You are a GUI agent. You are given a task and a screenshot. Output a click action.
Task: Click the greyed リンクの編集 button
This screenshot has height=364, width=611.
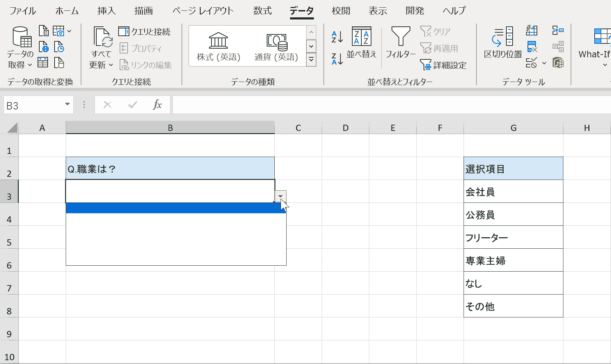pyautogui.click(x=146, y=65)
